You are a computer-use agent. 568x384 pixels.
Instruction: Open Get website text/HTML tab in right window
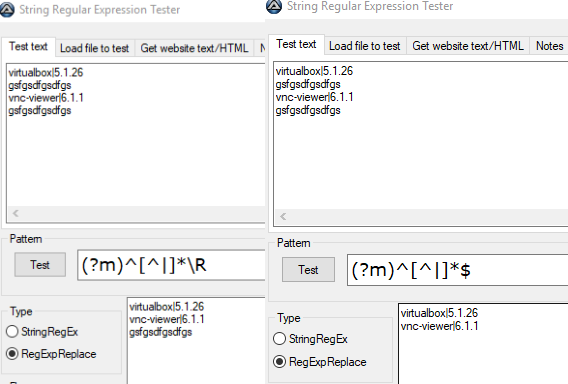[x=468, y=46]
